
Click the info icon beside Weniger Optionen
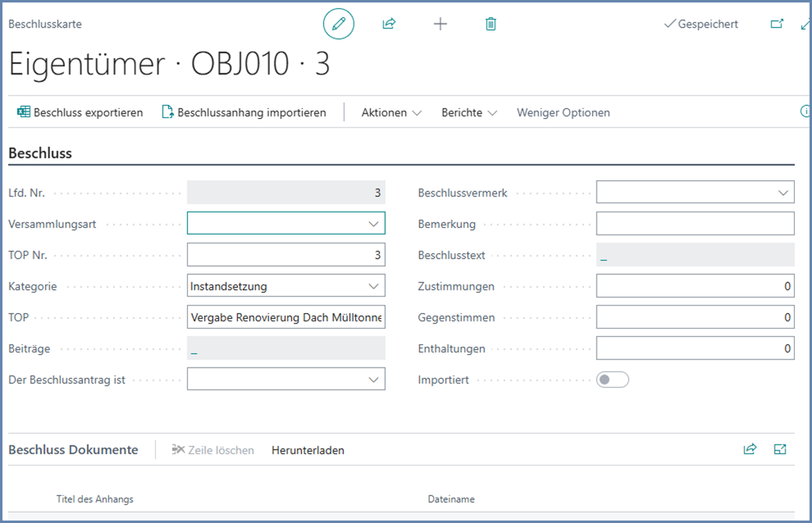805,112
